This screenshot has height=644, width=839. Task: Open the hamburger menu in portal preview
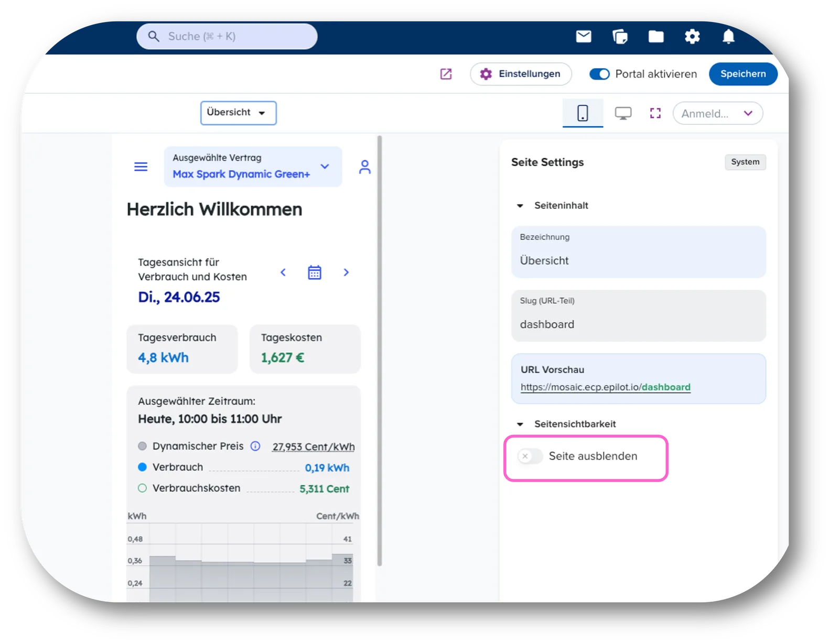coord(141,167)
